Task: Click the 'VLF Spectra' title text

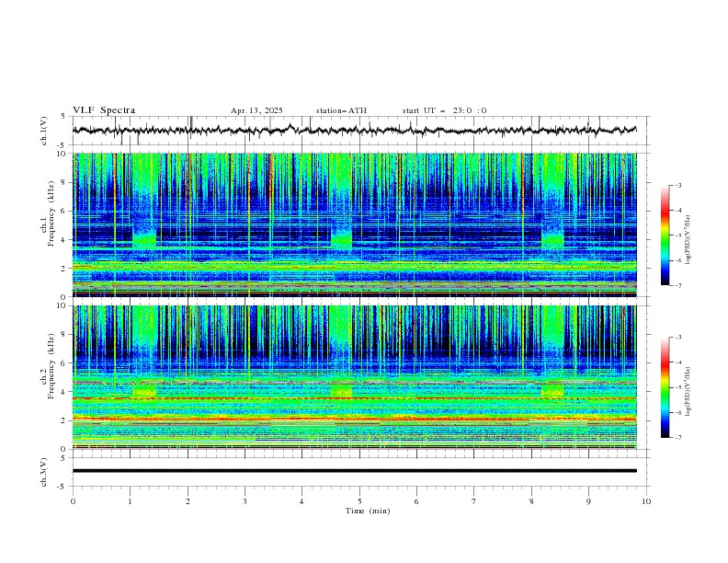Action: coord(104,110)
